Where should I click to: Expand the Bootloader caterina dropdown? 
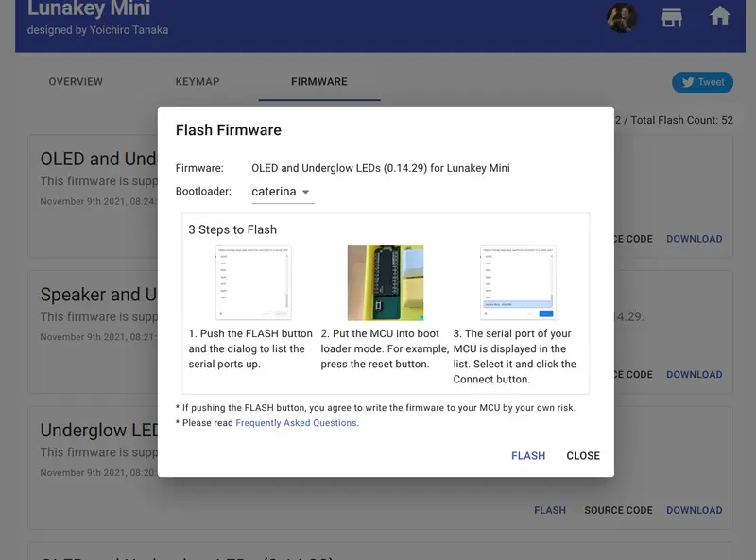pos(282,192)
